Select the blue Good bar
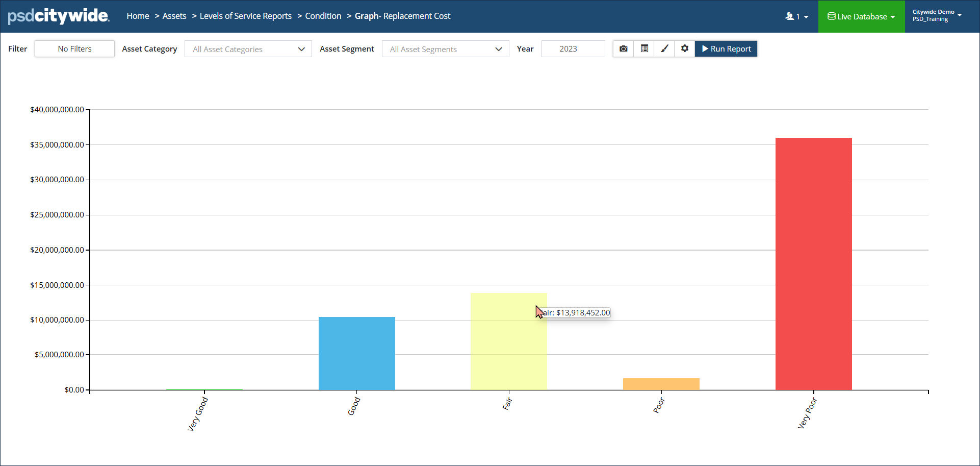The image size is (980, 466). [x=356, y=353]
